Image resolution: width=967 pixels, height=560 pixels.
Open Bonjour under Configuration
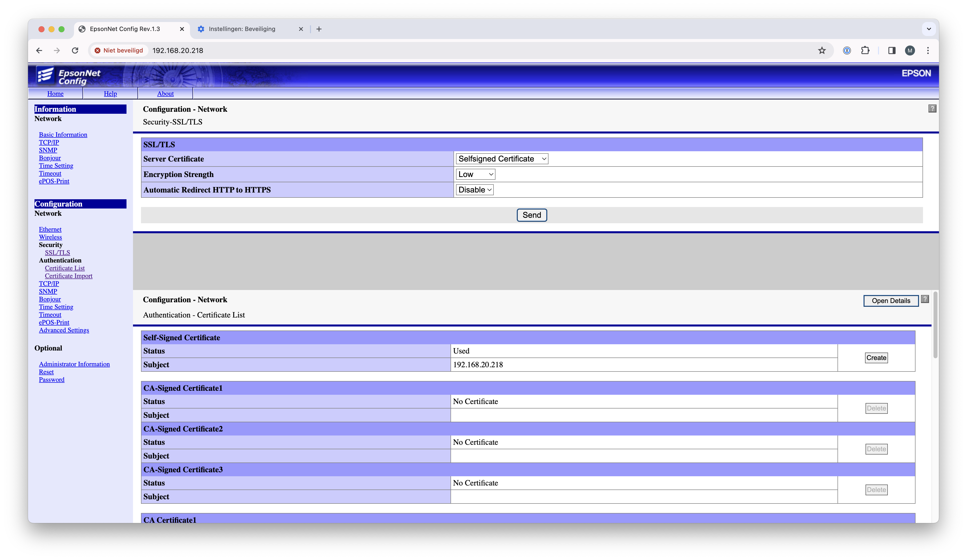[x=49, y=299]
